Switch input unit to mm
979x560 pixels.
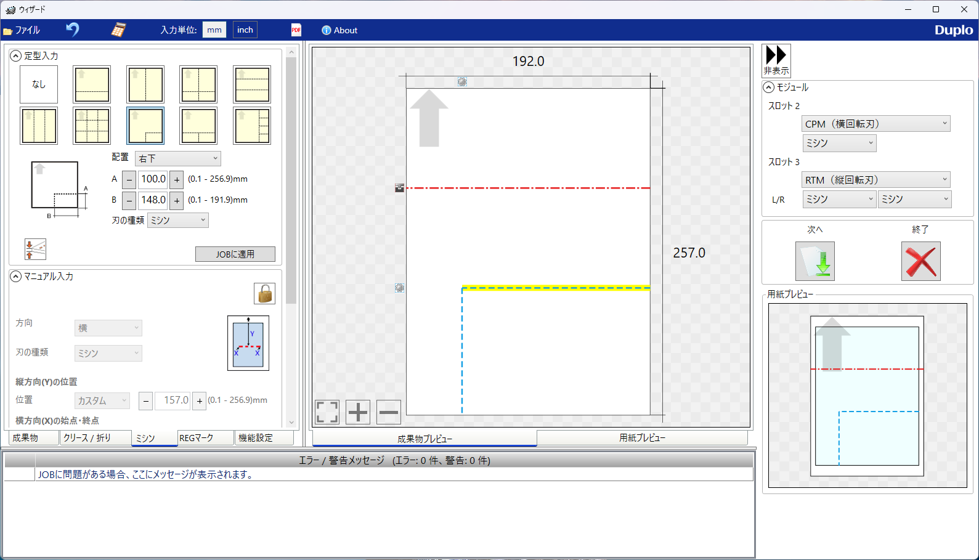[x=214, y=30]
